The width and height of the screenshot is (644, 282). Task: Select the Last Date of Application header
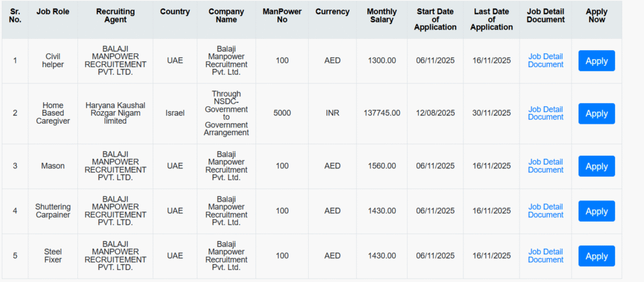491,19
